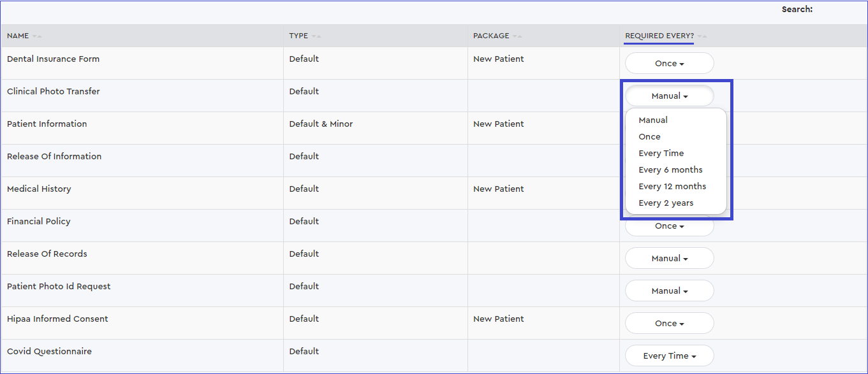Pick Every Time from dropdown options
The width and height of the screenshot is (868, 374).
click(661, 154)
